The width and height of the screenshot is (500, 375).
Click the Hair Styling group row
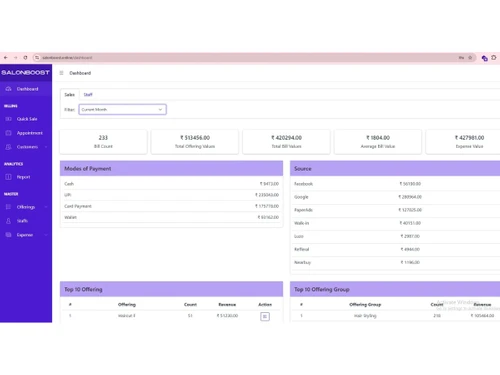pyautogui.click(x=395, y=316)
